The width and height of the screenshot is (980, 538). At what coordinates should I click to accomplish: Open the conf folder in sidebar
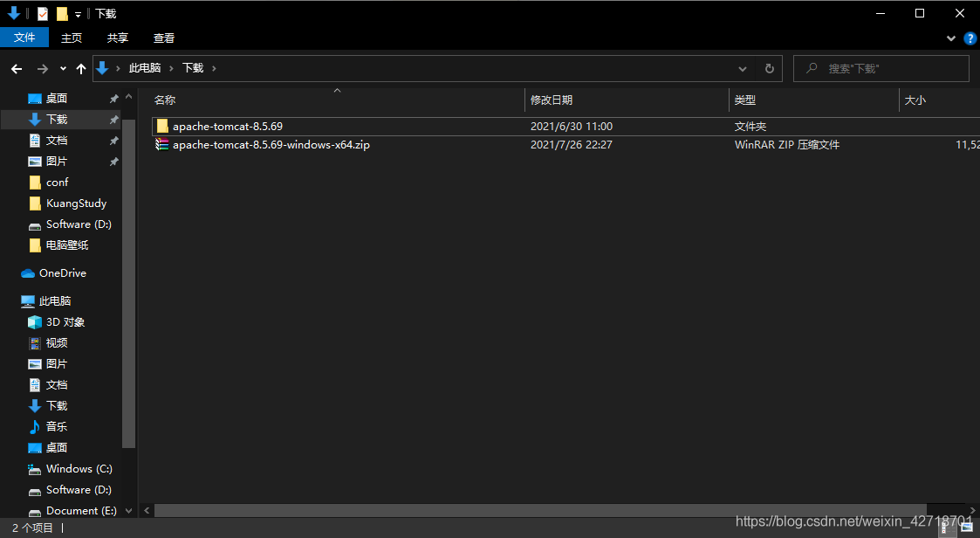(x=57, y=182)
